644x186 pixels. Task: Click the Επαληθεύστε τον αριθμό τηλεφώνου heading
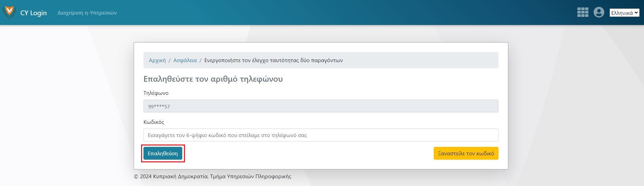coord(213,79)
